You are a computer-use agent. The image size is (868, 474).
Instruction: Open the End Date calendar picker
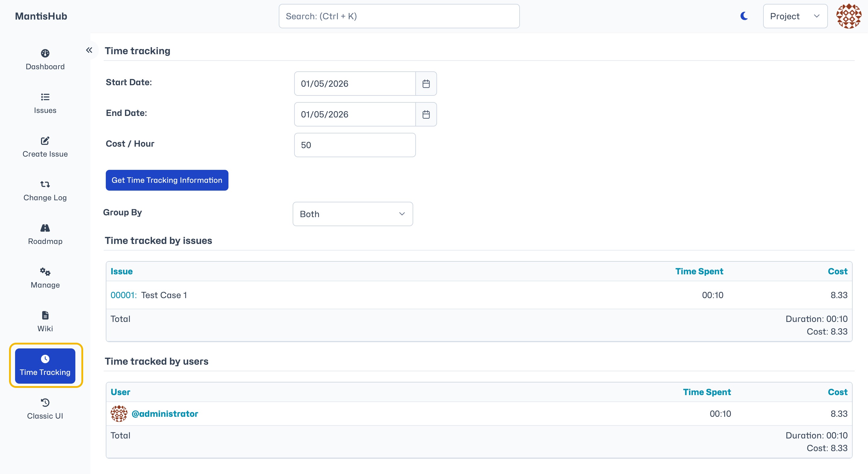[426, 114]
